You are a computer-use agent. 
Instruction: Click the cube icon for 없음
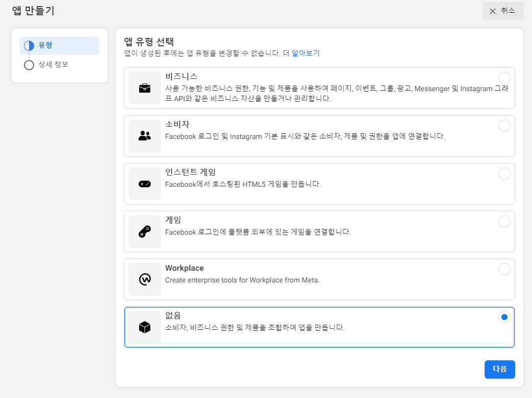(x=145, y=327)
